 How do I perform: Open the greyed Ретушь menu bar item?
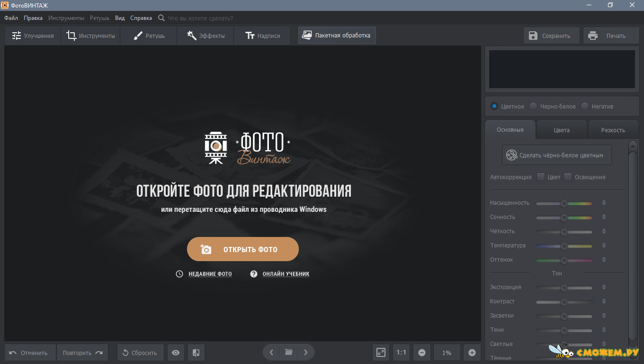(x=99, y=18)
